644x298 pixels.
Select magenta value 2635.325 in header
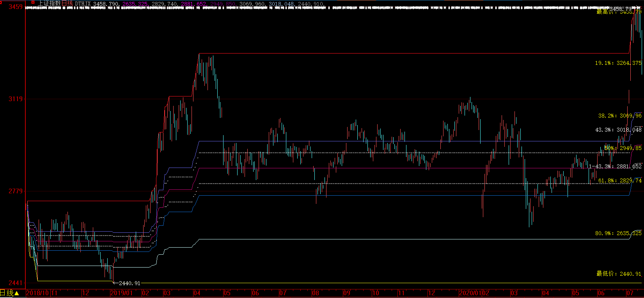point(135,4)
